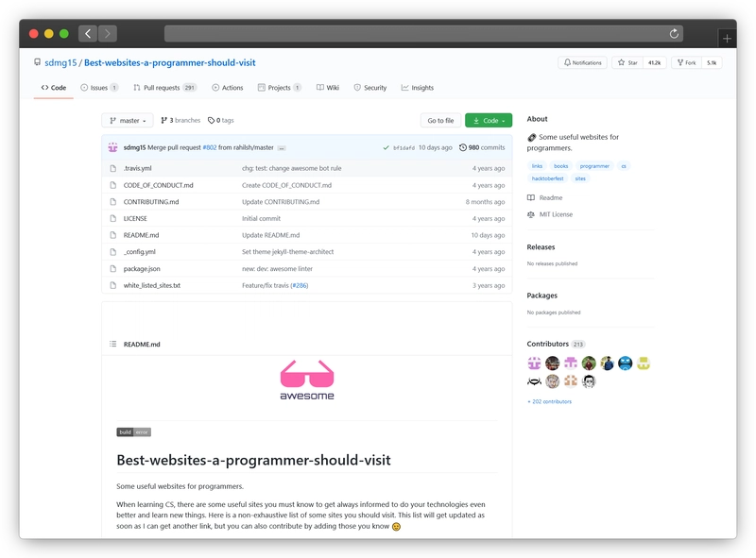Fork the repository
Viewport: 756px width, 558px height.
687,62
